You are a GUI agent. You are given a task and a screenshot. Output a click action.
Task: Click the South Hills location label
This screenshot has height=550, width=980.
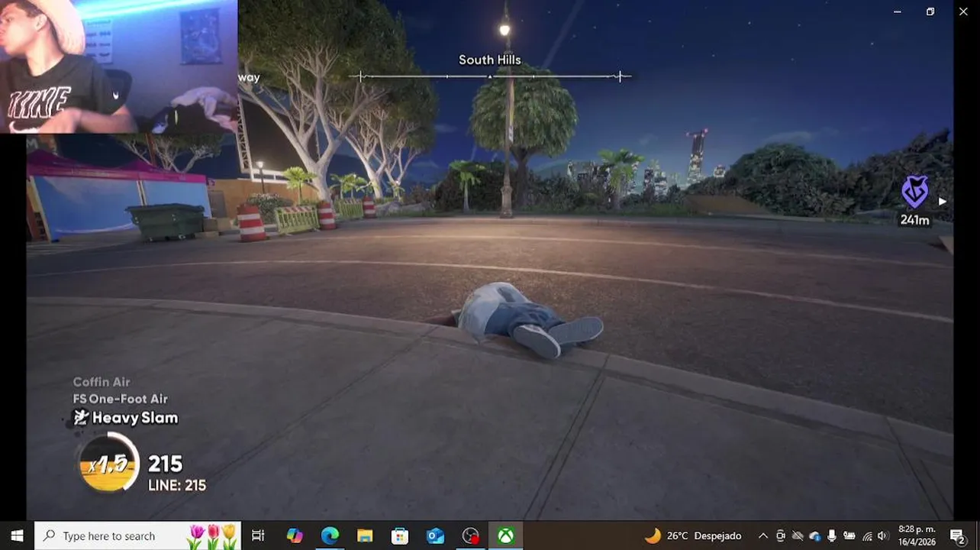tap(489, 60)
